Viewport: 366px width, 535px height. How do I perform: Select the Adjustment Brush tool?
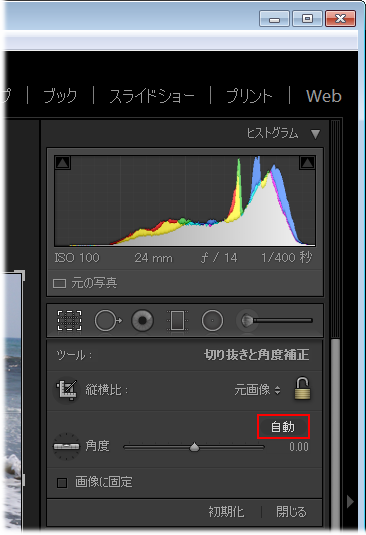(x=275, y=320)
